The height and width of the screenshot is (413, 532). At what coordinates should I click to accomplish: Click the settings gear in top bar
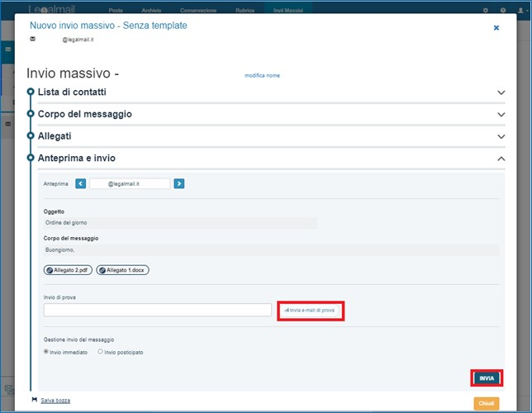(x=485, y=10)
